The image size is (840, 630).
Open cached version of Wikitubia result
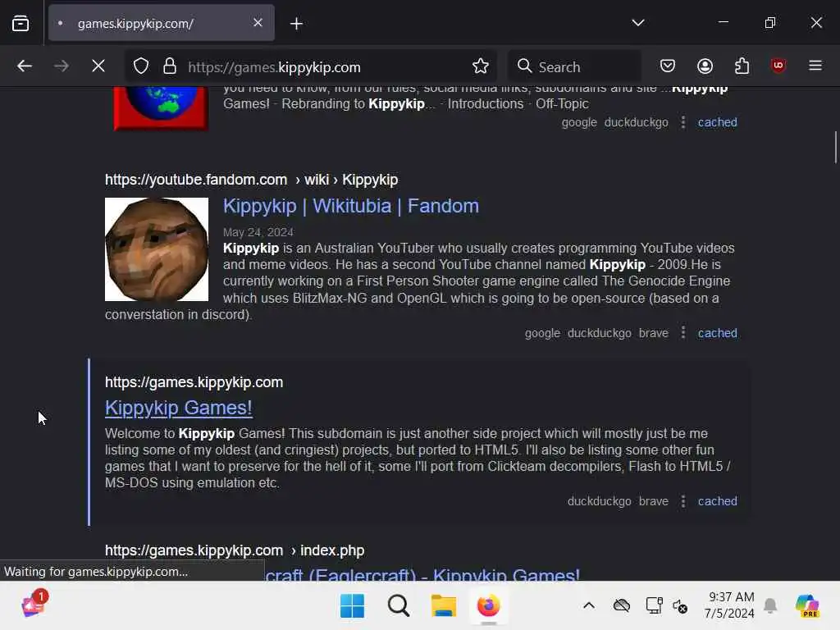click(717, 333)
